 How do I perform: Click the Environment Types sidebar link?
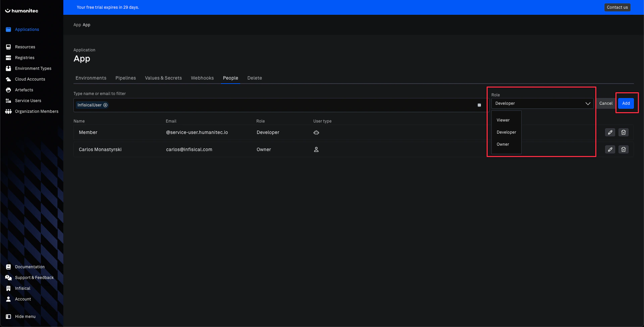[x=33, y=68]
